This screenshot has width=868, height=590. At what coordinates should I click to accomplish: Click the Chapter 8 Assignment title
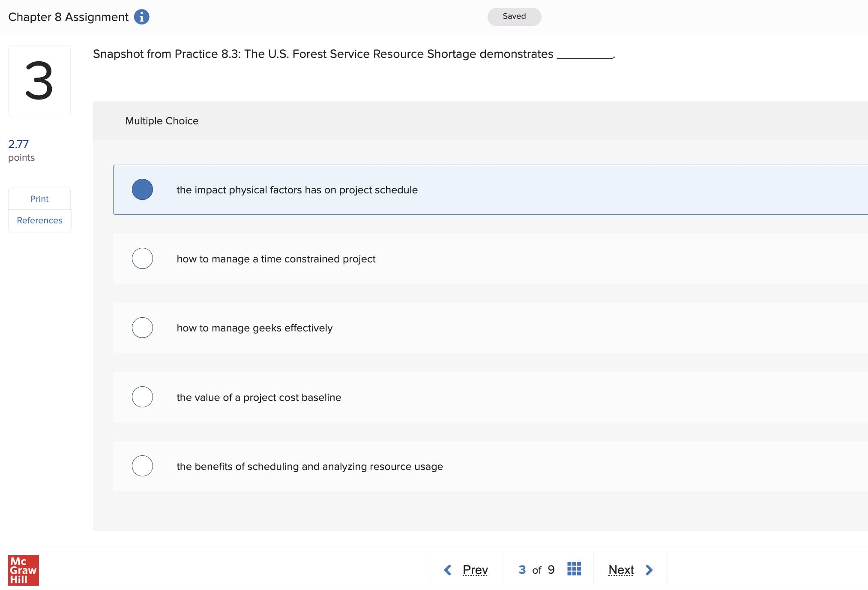pyautogui.click(x=69, y=17)
